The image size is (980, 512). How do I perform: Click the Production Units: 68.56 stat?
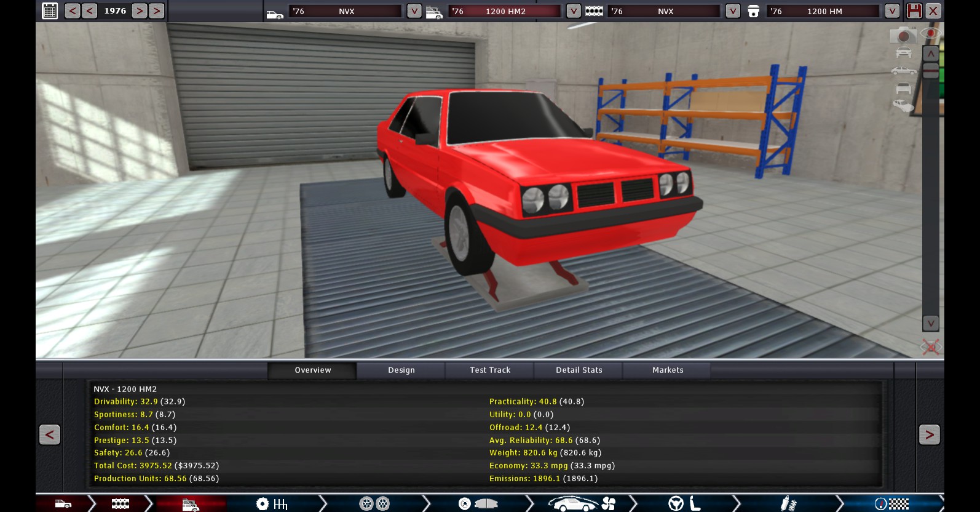click(156, 478)
